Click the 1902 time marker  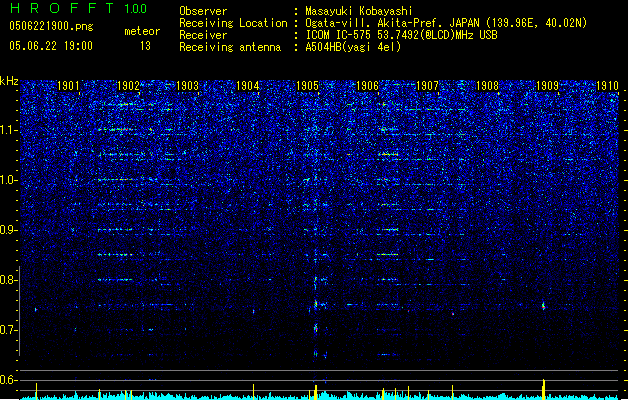click(128, 85)
